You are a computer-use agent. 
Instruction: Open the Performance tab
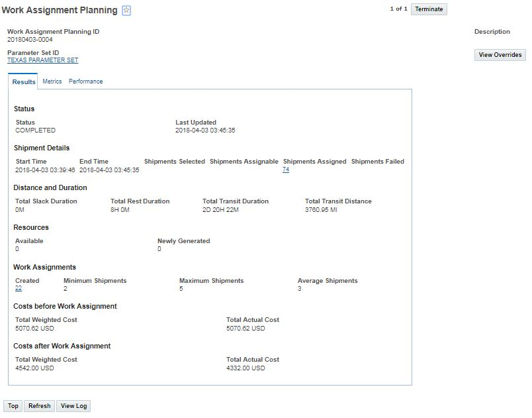tap(86, 81)
